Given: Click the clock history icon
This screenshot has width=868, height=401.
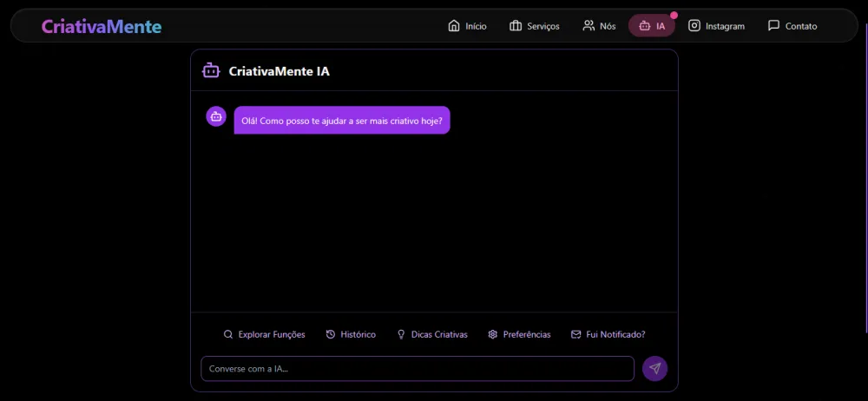Looking at the screenshot, I should (x=331, y=334).
